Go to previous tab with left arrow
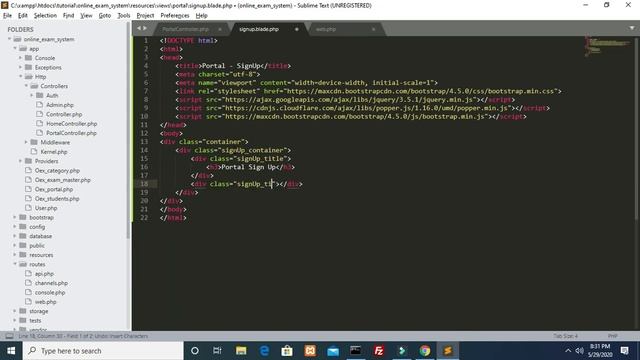 click(139, 28)
